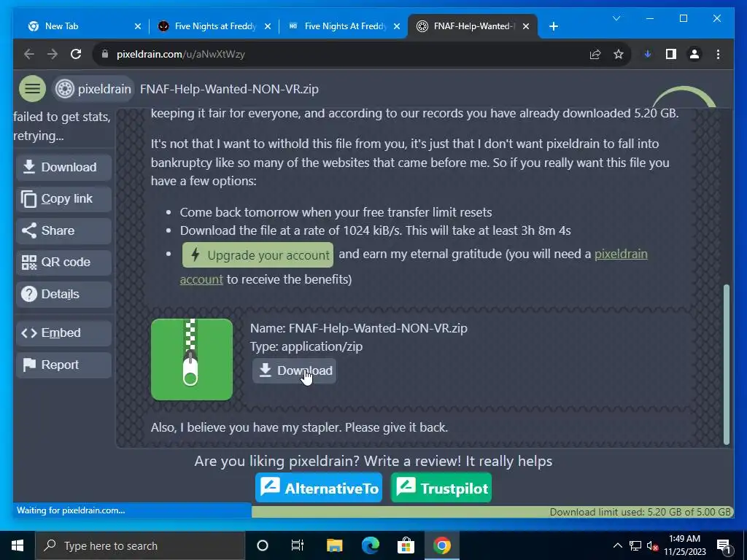Close the FNAF-Help-Wanted tab
Screen dimensions: 747x560
(x=526, y=26)
